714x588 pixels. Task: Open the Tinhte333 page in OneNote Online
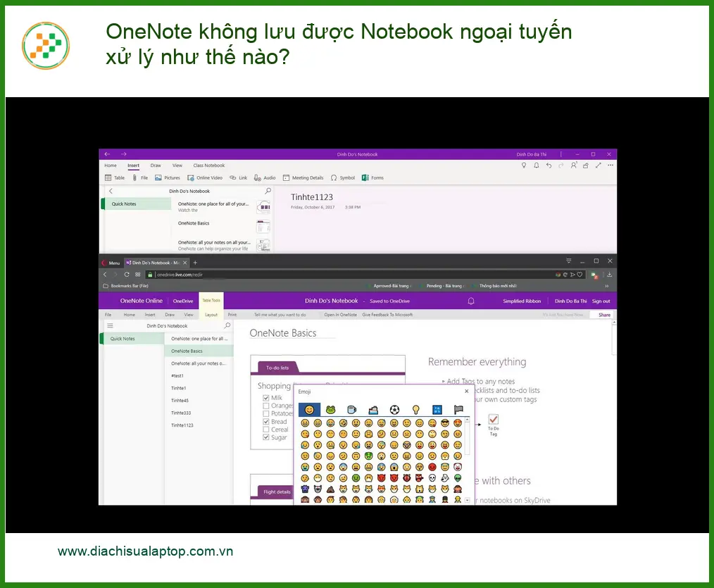(x=181, y=413)
